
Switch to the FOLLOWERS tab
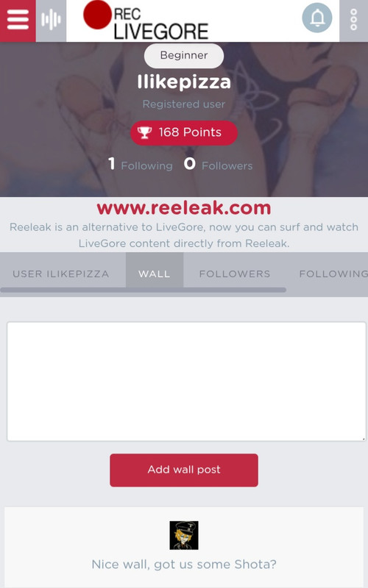pyautogui.click(x=235, y=273)
